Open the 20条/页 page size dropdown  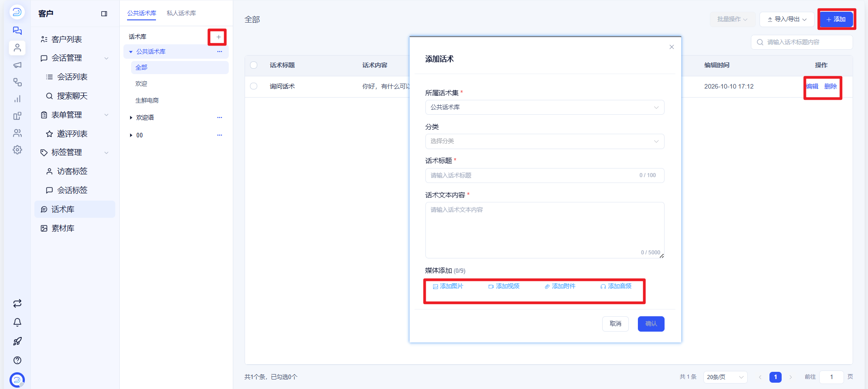pos(725,377)
